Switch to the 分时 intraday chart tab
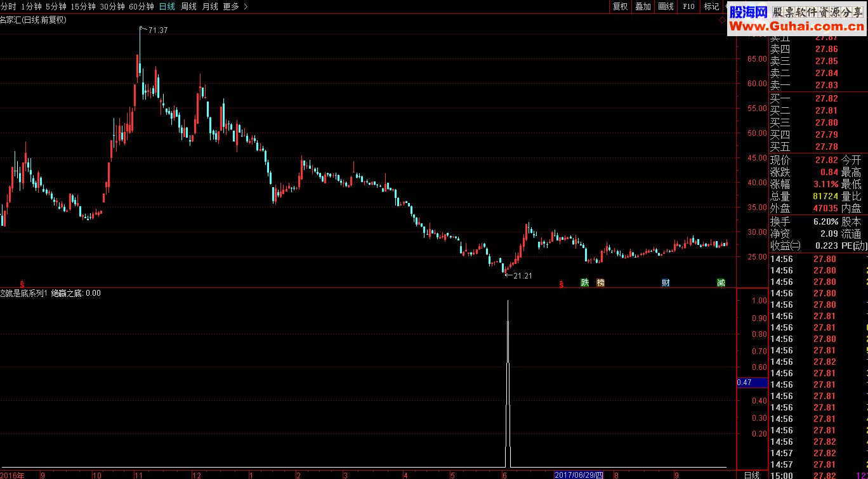 pyautogui.click(x=8, y=6)
